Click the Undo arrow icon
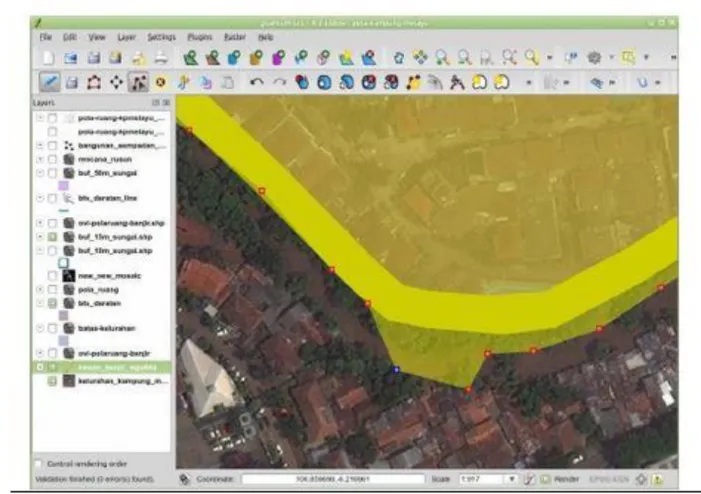This screenshot has width=701, height=494. (x=257, y=82)
